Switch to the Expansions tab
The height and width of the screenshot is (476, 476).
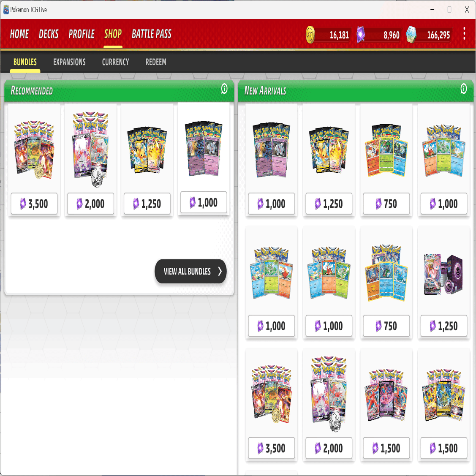click(69, 62)
